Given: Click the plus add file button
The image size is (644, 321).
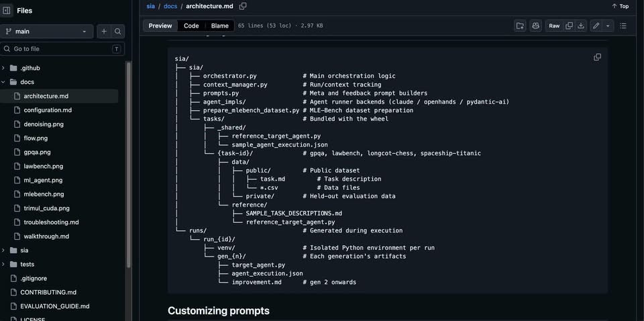Looking at the screenshot, I should [104, 32].
